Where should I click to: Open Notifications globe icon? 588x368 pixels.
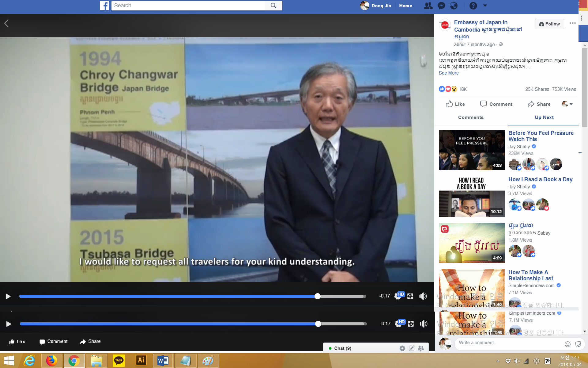click(x=454, y=6)
